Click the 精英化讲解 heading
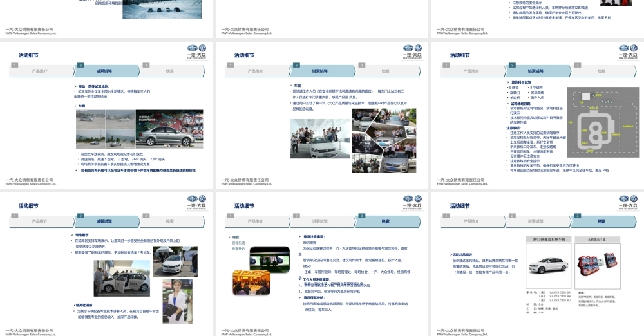The image size is (644, 336). click(83, 305)
